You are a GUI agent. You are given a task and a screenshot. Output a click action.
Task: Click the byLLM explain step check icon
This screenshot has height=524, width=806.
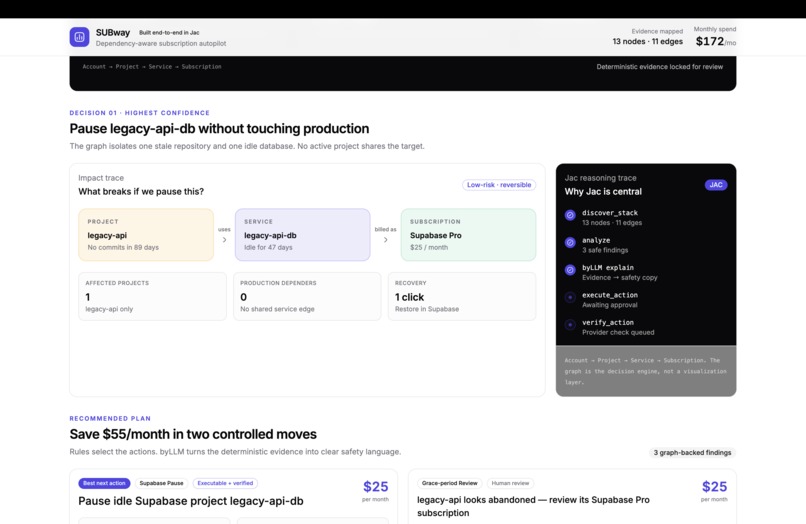coord(570,269)
